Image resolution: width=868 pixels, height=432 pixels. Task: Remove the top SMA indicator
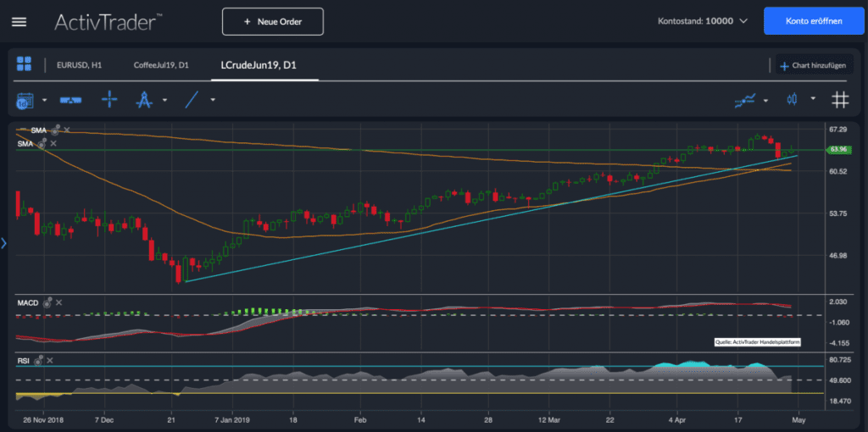(67, 130)
